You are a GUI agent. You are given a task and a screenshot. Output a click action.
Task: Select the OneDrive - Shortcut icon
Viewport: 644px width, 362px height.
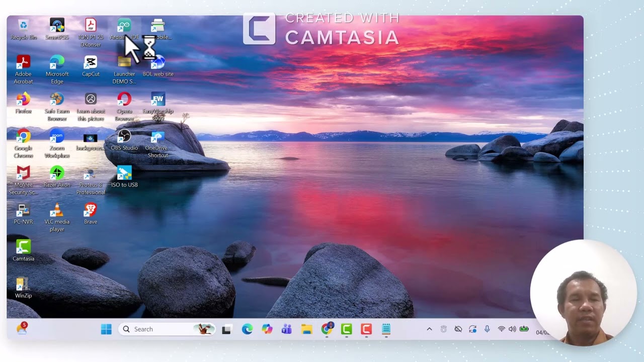tap(158, 144)
